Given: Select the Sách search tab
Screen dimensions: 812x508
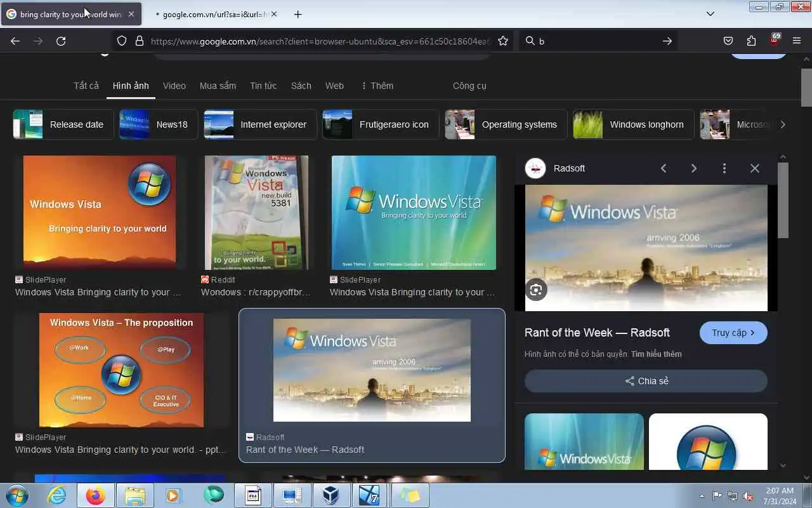Looking at the screenshot, I should pyautogui.click(x=301, y=86).
